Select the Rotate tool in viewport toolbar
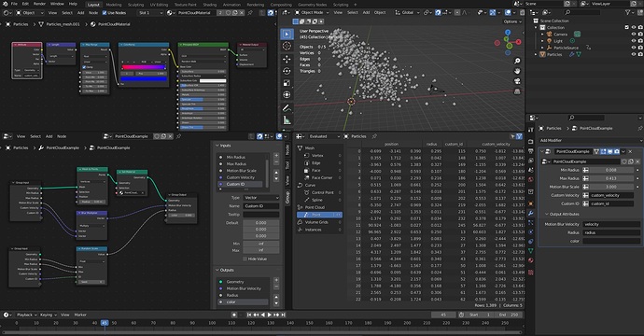This screenshot has width=644, height=336. (287, 71)
